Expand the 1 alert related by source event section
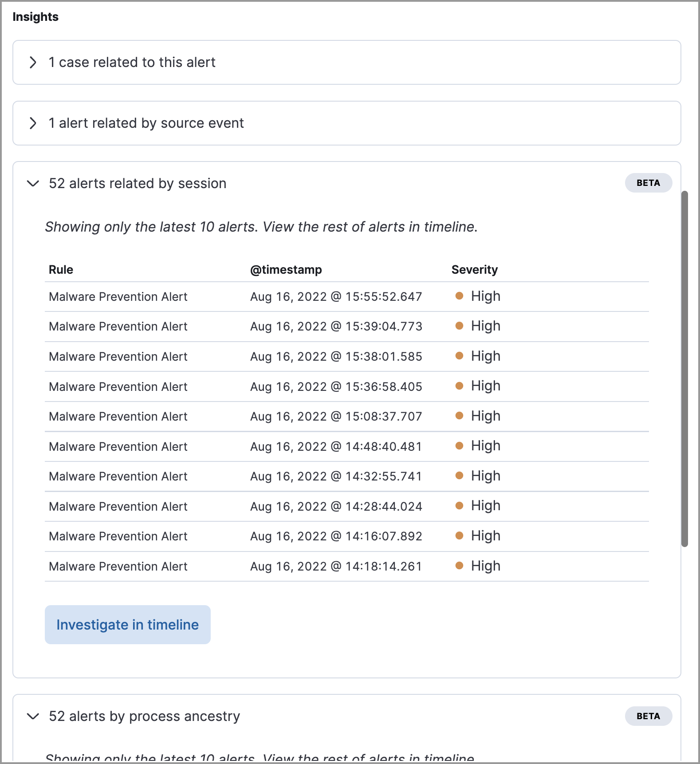The width and height of the screenshot is (700, 764). tap(33, 123)
